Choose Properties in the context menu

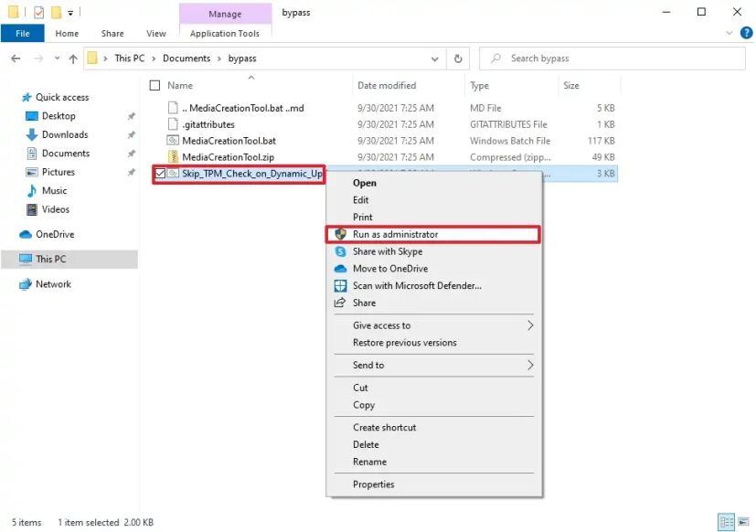pos(373,484)
